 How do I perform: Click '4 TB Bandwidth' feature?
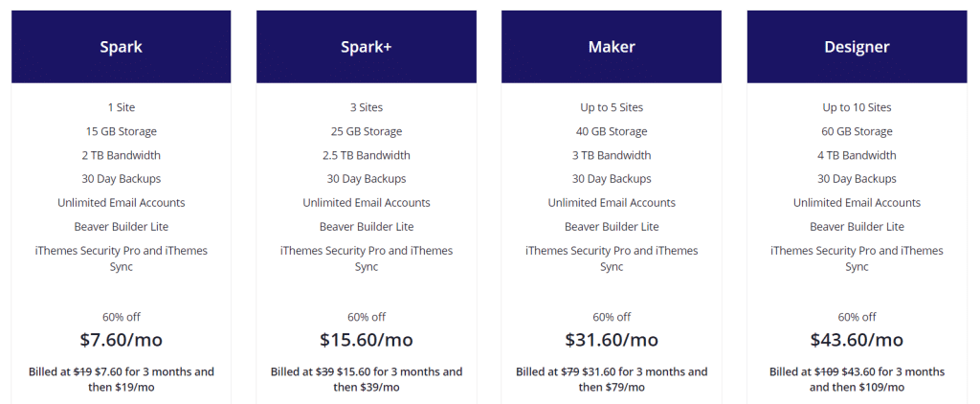coord(857,155)
